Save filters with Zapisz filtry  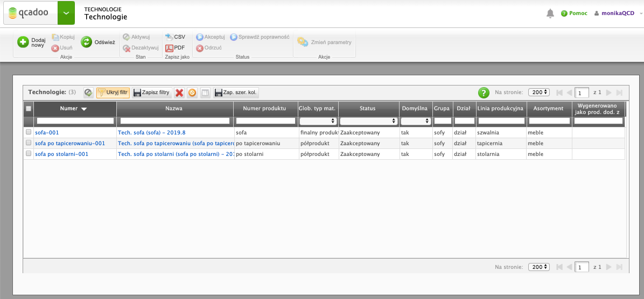(151, 92)
